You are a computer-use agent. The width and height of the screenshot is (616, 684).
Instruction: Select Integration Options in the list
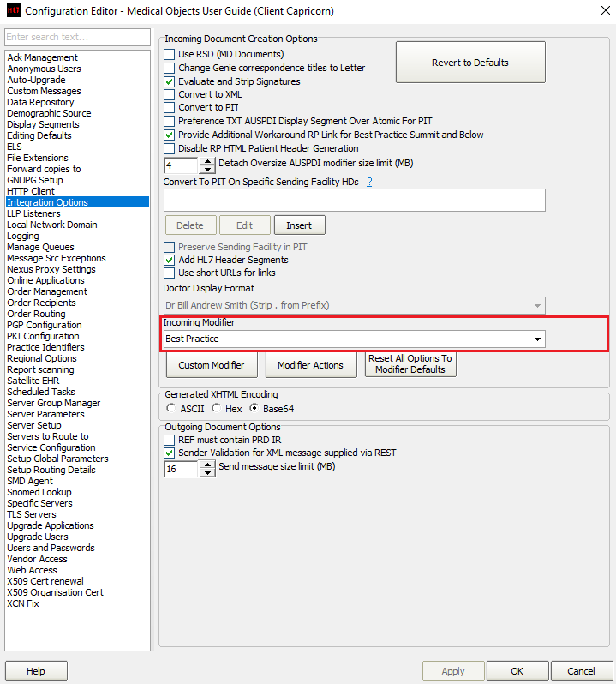pos(78,202)
